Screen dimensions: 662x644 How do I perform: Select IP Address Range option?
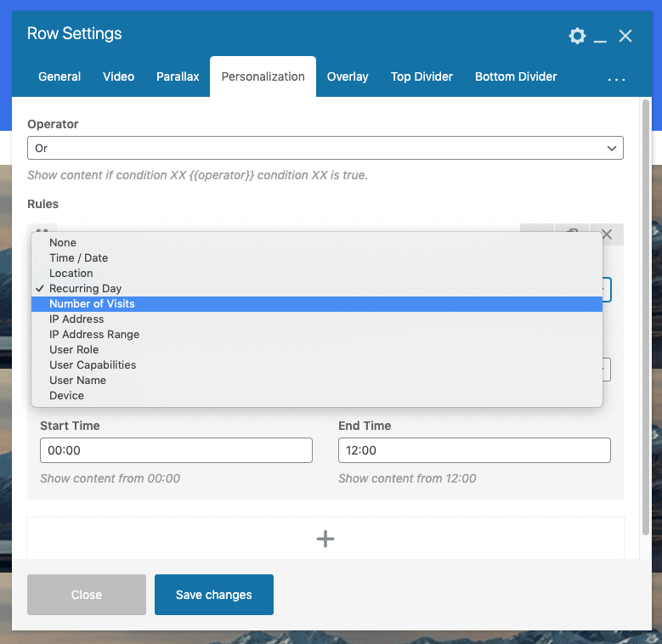point(94,335)
